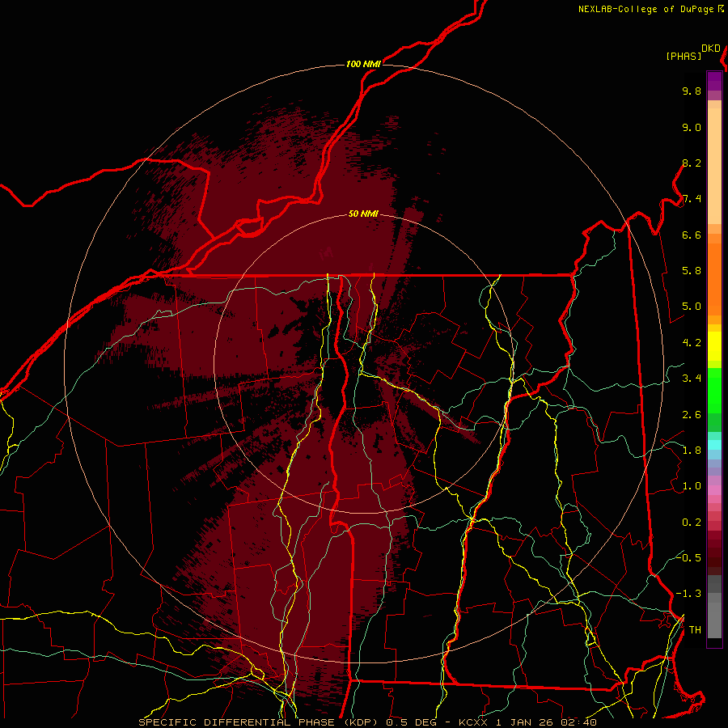The image size is (728, 728).
Task: Click the -1.3 scale value
Action: (x=688, y=594)
